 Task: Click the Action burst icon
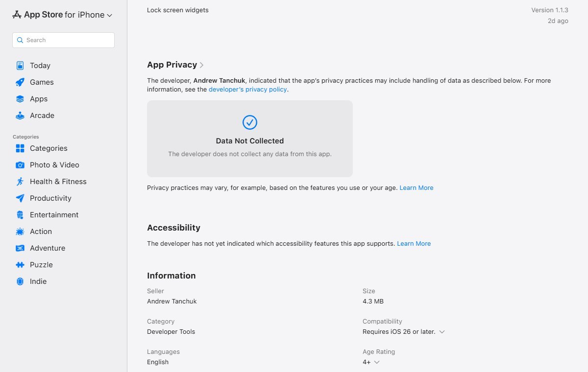pos(20,232)
